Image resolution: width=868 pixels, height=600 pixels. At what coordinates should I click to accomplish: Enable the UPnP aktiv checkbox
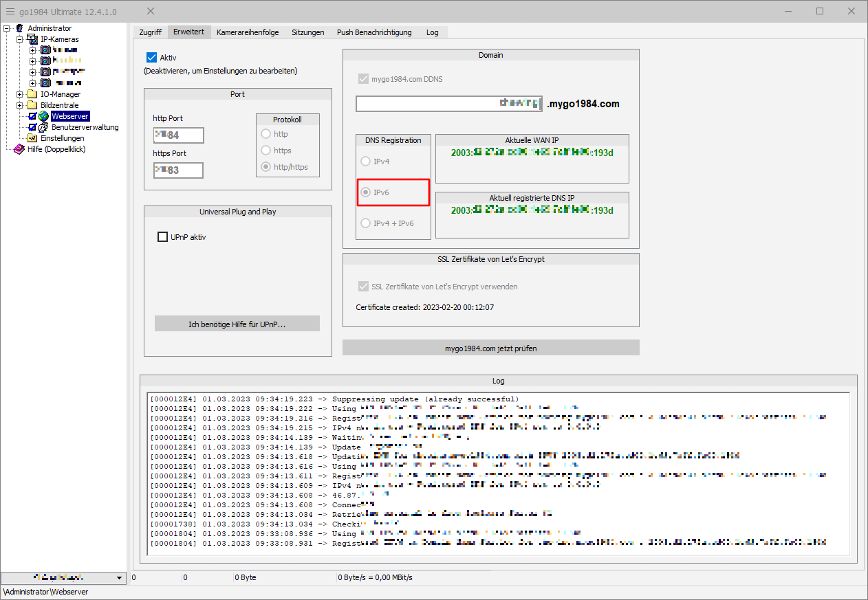163,237
